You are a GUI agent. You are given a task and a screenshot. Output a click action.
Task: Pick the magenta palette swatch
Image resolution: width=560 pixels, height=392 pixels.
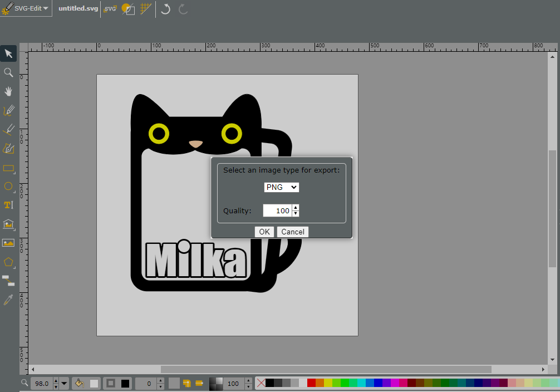[395, 383]
